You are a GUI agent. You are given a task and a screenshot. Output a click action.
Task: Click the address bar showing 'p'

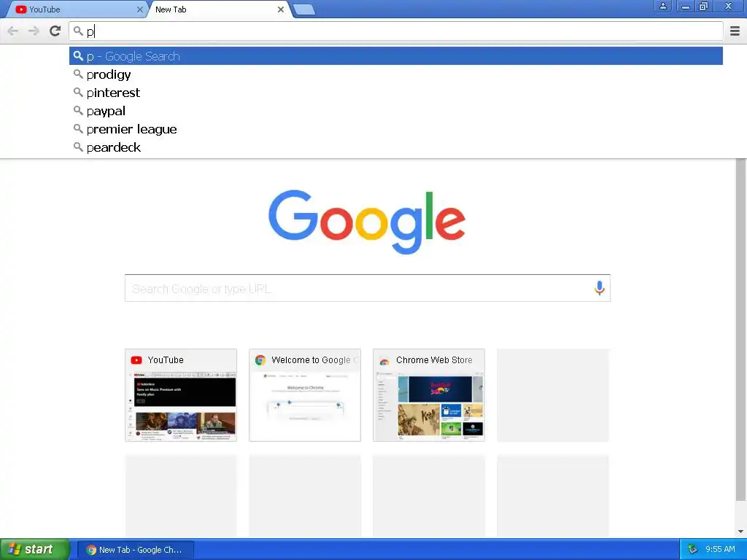coord(396,31)
